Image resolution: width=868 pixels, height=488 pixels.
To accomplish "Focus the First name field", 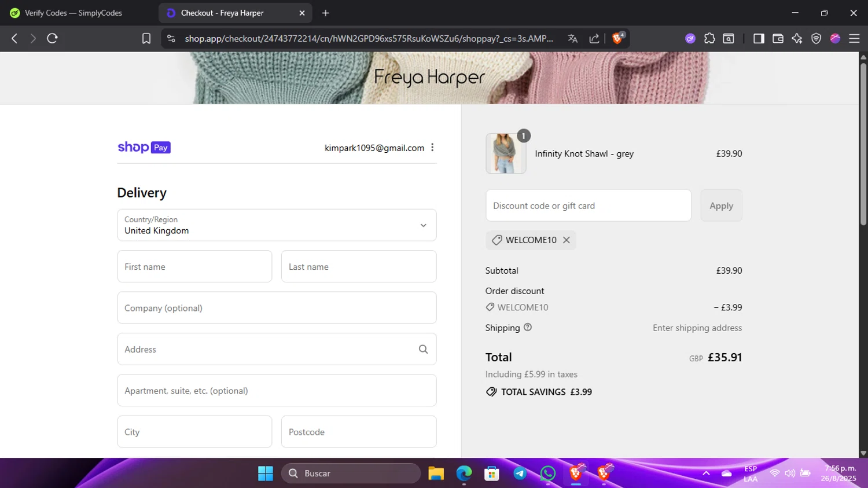I will pos(194,266).
